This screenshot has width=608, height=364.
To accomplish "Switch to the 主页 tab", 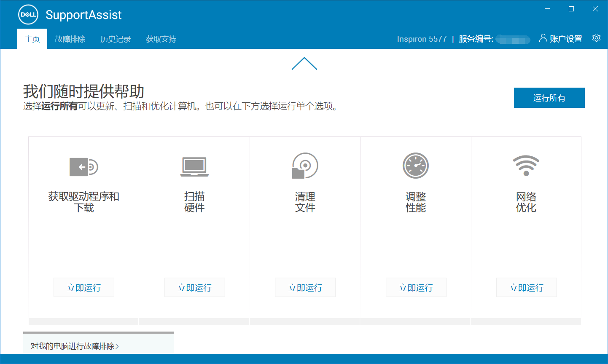I will pos(32,39).
